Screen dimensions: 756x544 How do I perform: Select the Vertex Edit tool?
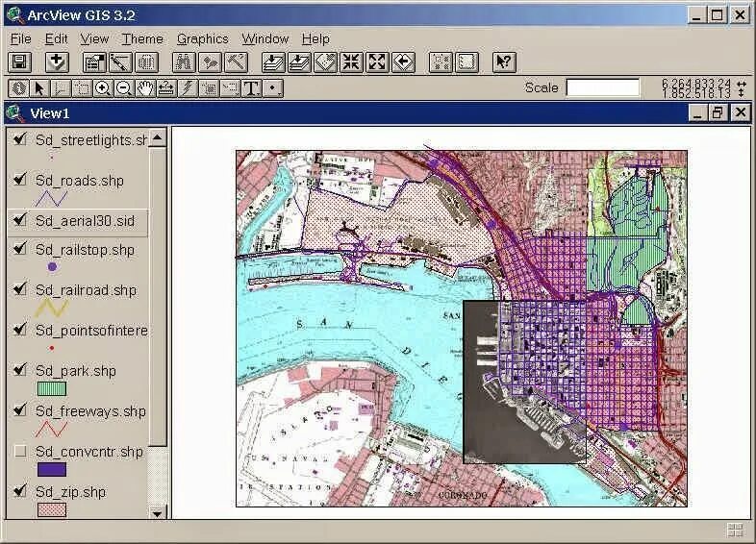[x=61, y=88]
